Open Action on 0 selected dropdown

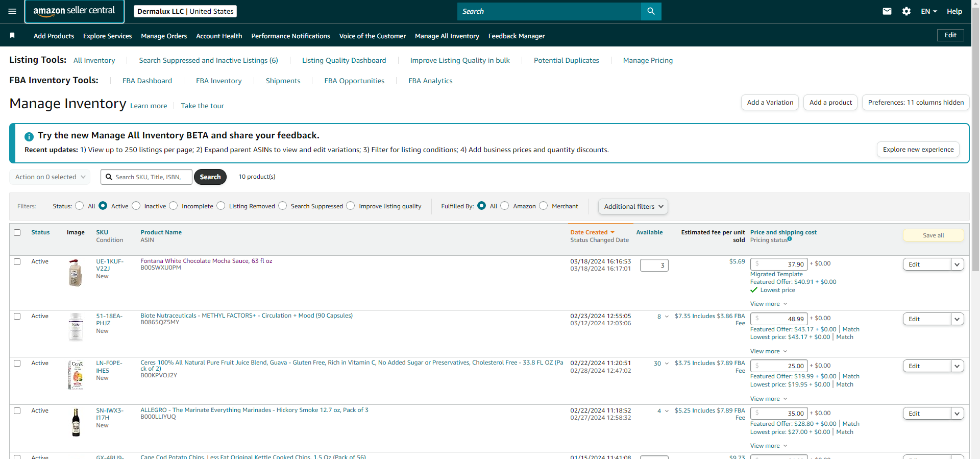(50, 177)
